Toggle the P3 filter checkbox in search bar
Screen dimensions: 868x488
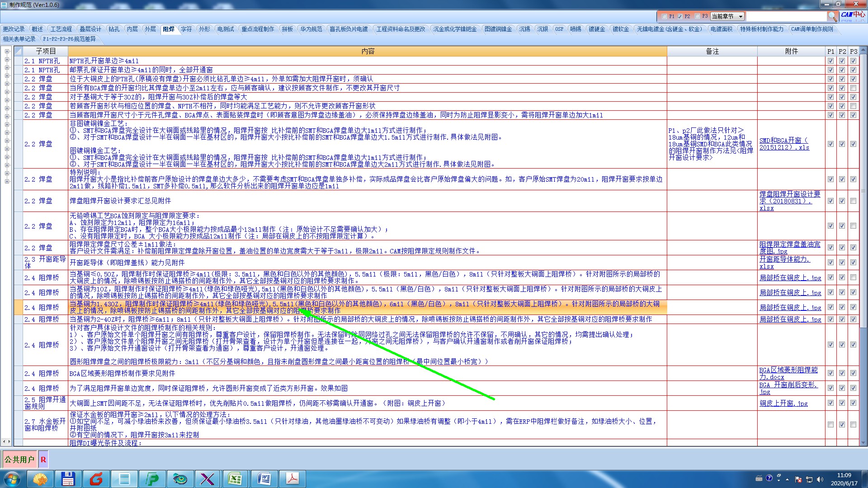pyautogui.click(x=697, y=16)
